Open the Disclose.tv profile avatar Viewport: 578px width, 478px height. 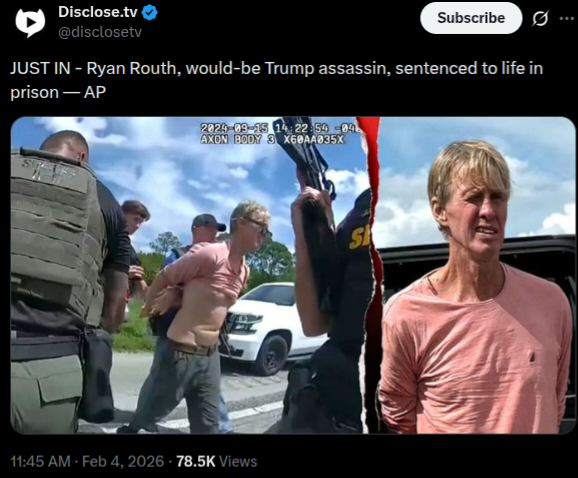pos(30,22)
